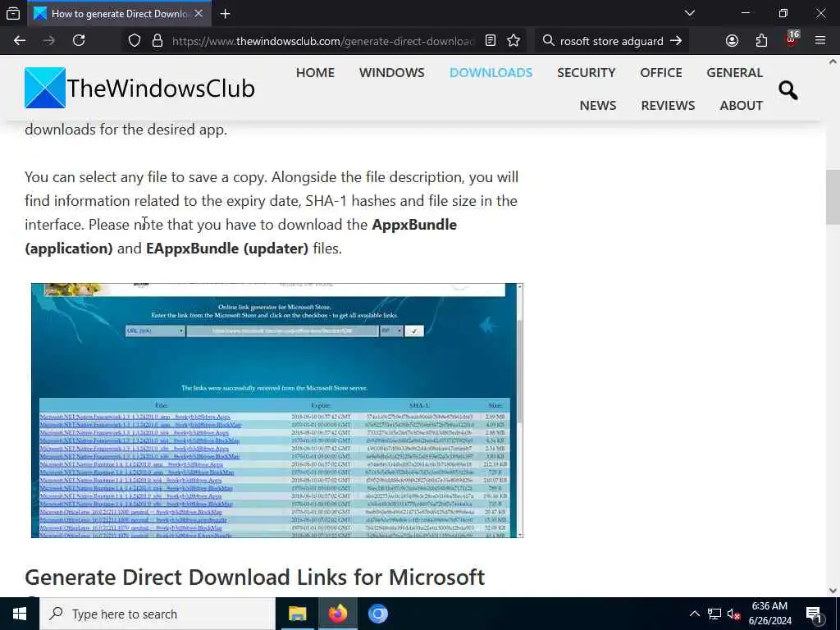This screenshot has height=630, width=840.
Task: Open a new tab with the plus button
Action: click(225, 14)
